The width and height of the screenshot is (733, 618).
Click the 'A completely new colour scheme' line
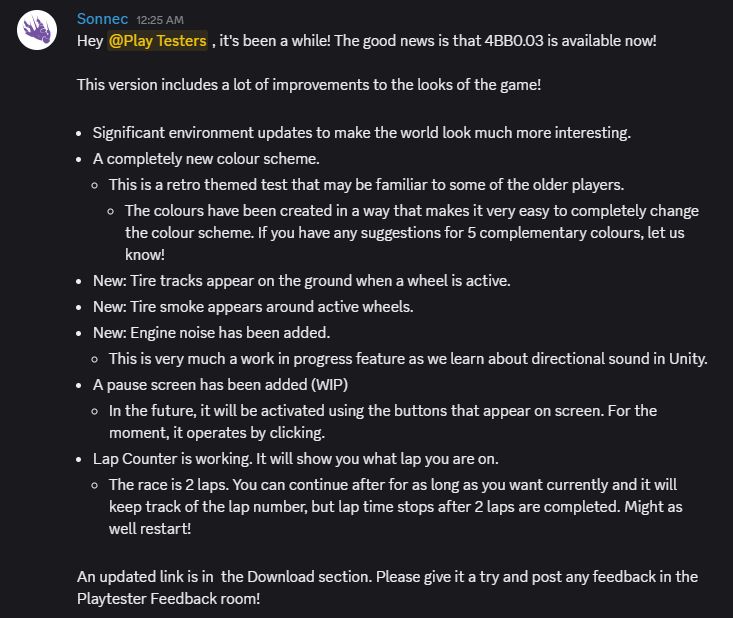tap(206, 159)
